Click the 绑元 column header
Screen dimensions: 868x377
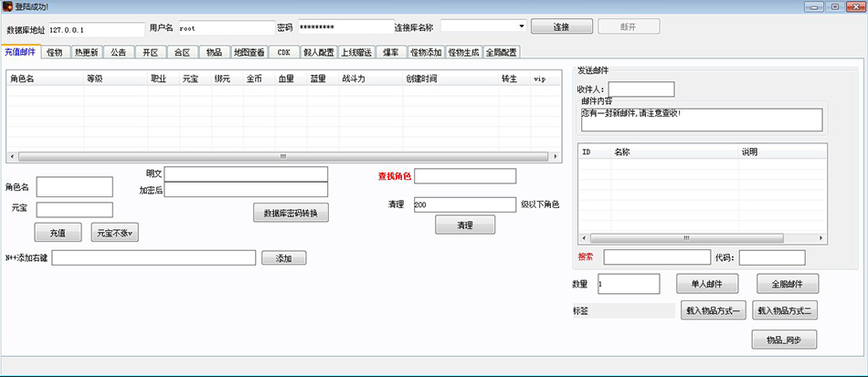[x=228, y=79]
